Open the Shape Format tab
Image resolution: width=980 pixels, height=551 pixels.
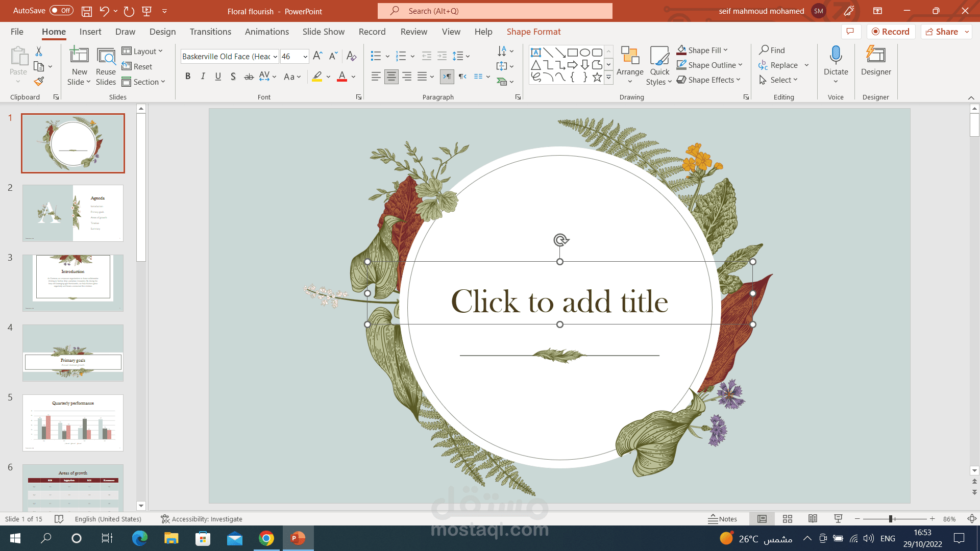click(534, 32)
